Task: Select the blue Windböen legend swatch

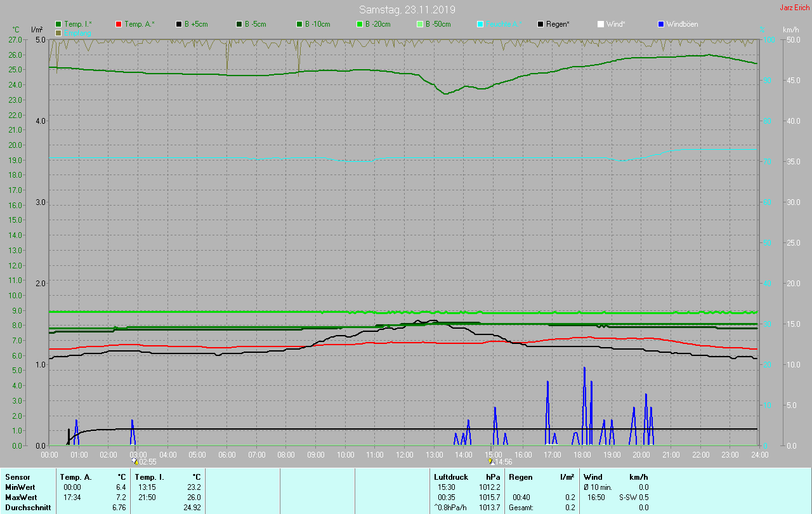Action: pyautogui.click(x=661, y=24)
